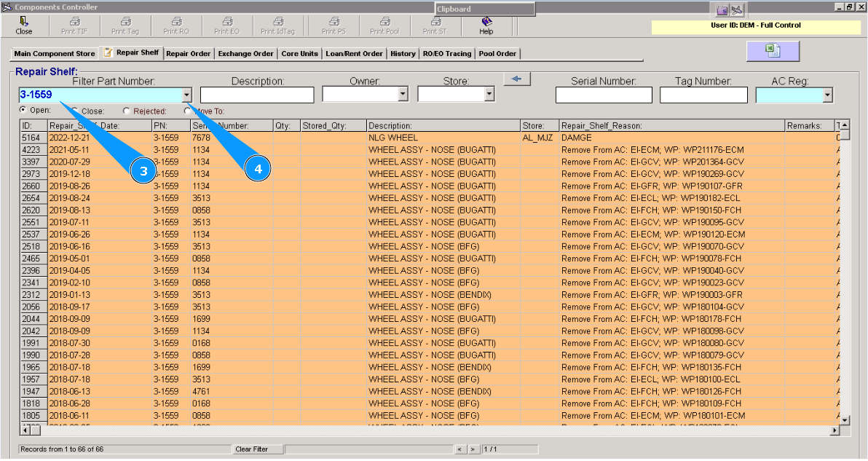868x461 pixels.
Task: Click the Filter Part Number field showing 3-1559
Action: tap(100, 95)
